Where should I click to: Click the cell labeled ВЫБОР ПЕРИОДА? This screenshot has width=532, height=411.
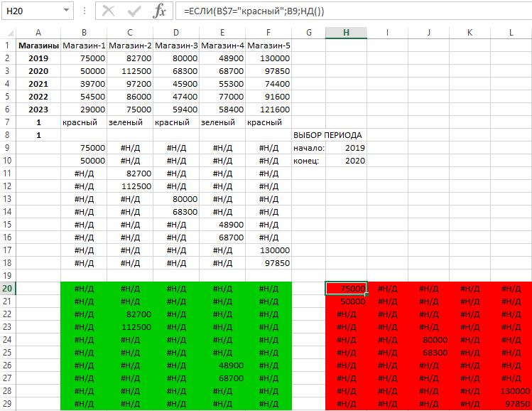pyautogui.click(x=327, y=135)
